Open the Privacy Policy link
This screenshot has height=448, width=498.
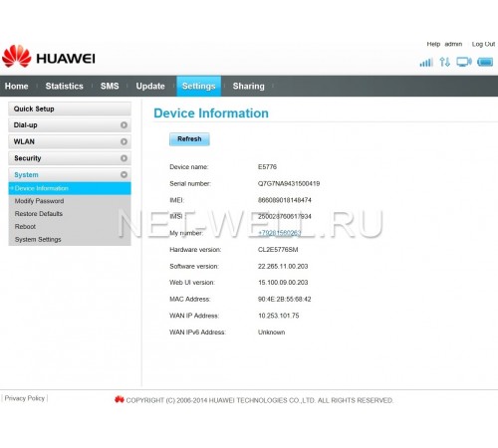(25, 398)
